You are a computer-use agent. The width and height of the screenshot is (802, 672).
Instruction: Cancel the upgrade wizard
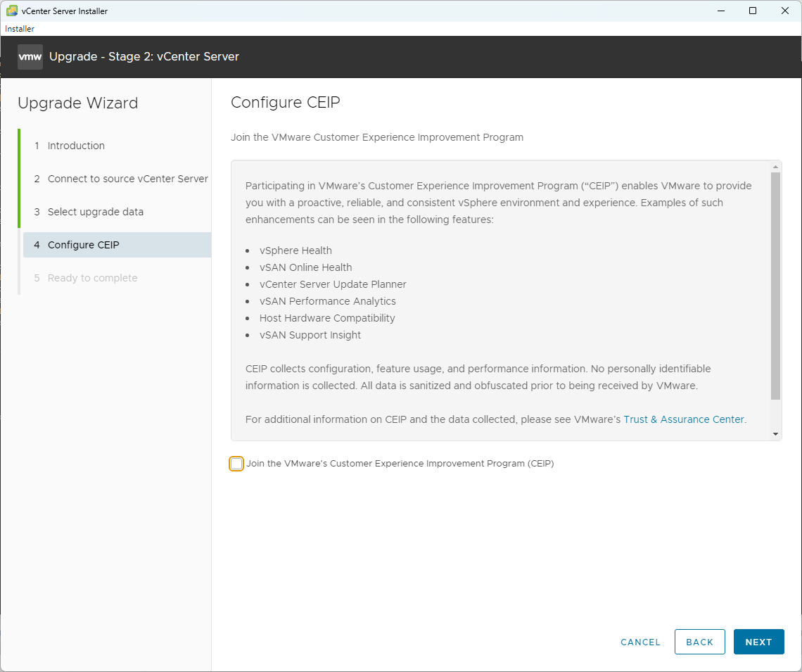click(640, 642)
